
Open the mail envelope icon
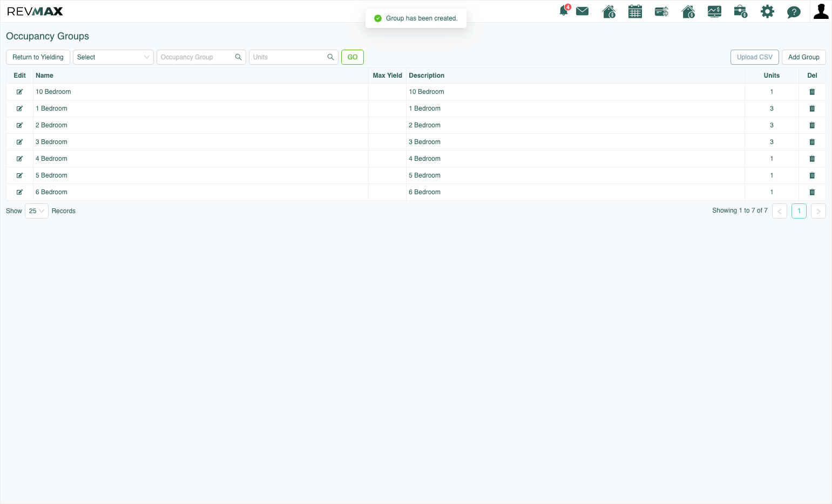(x=582, y=11)
